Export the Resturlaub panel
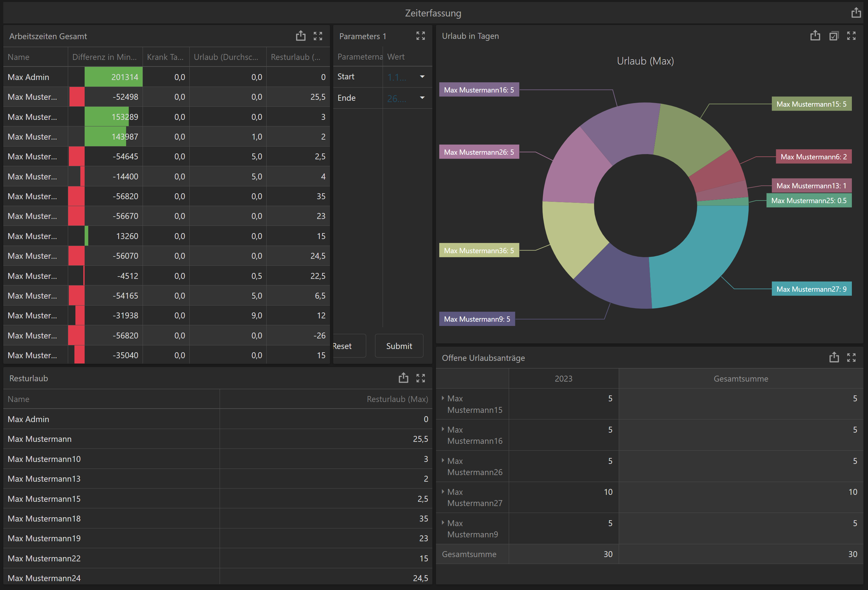The image size is (868, 590). [x=403, y=378]
